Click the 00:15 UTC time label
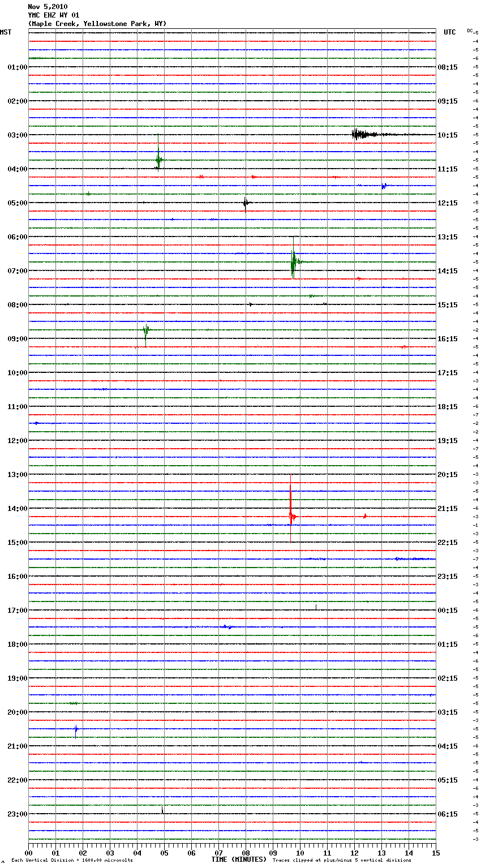The width and height of the screenshot is (481, 868). click(x=448, y=610)
